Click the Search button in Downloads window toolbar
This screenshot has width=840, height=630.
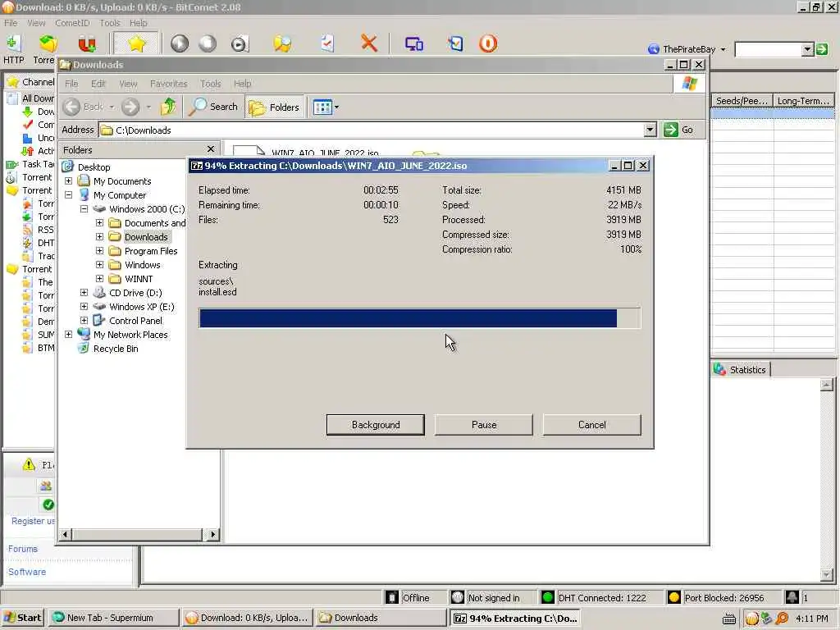point(214,107)
